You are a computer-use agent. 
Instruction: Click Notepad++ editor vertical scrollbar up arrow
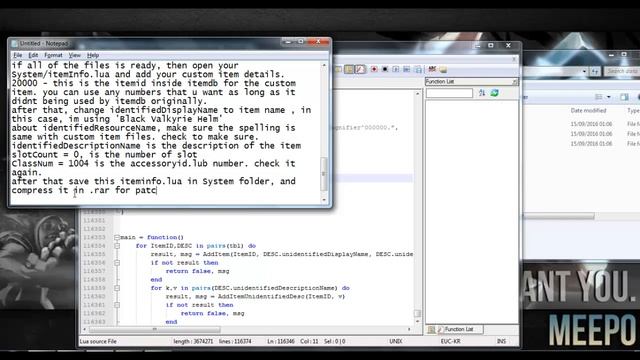click(x=417, y=94)
